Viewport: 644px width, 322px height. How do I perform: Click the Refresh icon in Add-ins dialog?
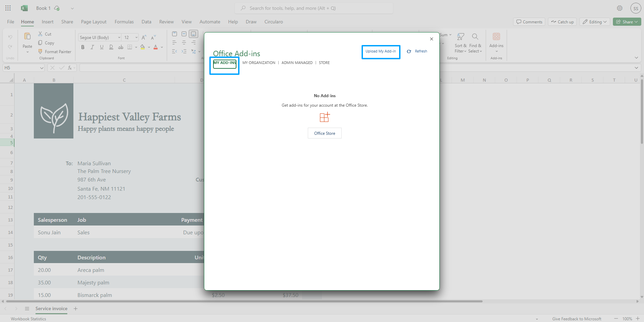click(409, 51)
